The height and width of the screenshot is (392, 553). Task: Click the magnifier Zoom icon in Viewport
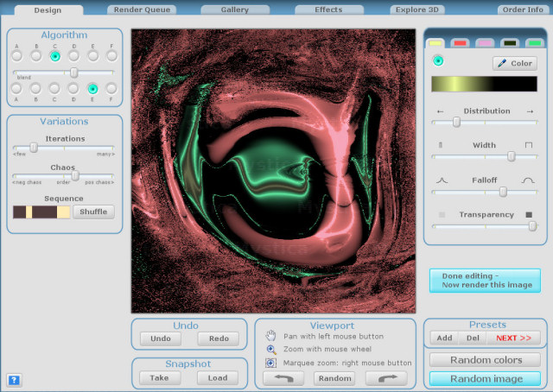[x=270, y=350]
